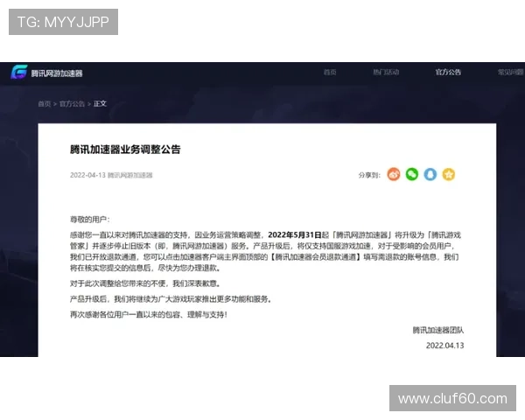Click line 再次感谢各位用户一直以来的包容
The height and width of the screenshot is (420, 525).
coord(149,315)
